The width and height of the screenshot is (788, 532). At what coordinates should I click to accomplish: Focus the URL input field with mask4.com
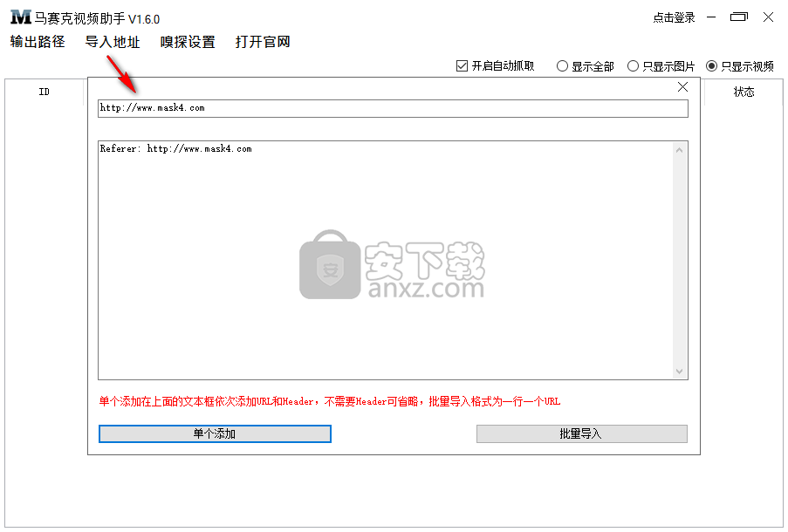click(x=393, y=108)
